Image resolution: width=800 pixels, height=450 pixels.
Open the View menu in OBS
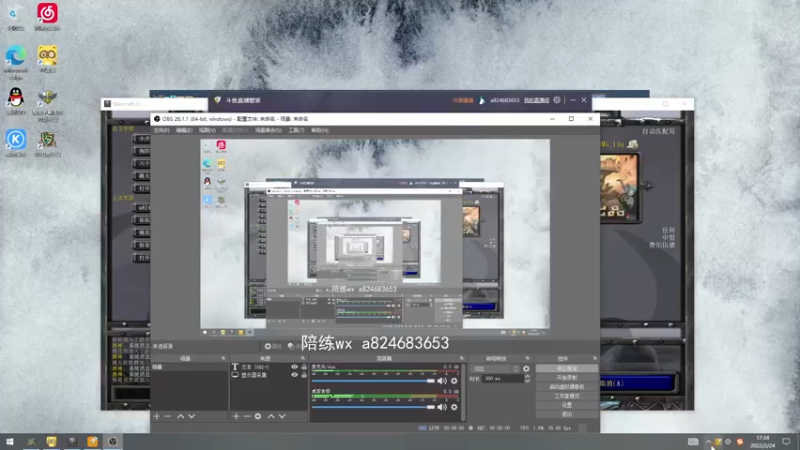pos(207,131)
